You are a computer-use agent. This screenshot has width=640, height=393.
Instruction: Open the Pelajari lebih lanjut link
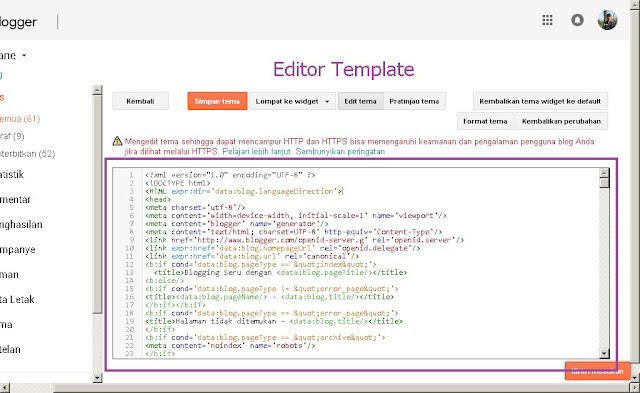click(257, 151)
